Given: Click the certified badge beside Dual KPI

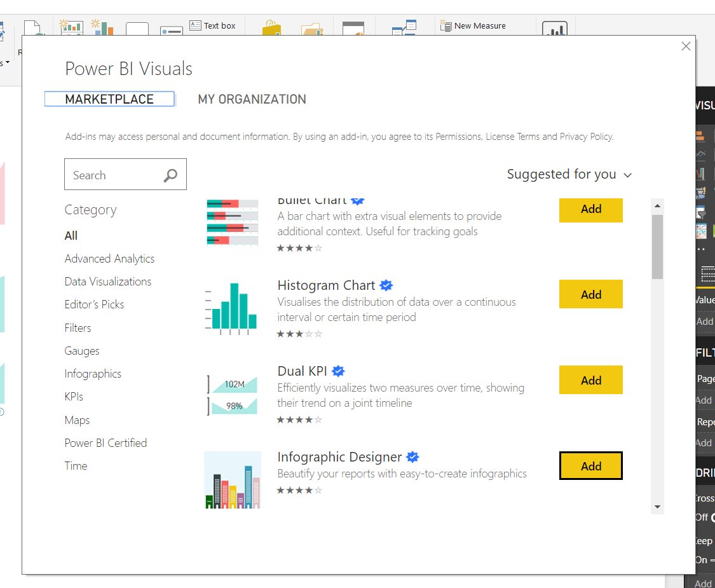Looking at the screenshot, I should click(x=338, y=371).
